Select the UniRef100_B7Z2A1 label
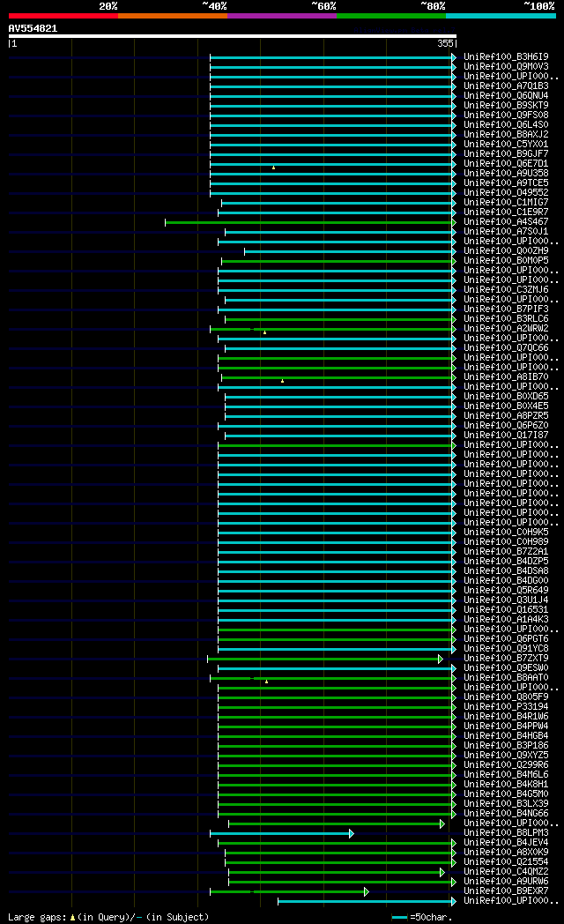The width and height of the screenshot is (564, 924). coord(506,552)
